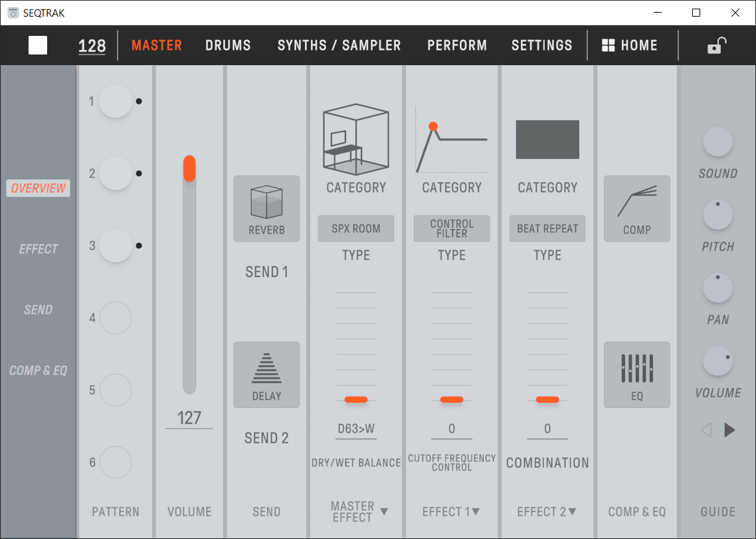Open the COMP compressor icon

point(637,209)
